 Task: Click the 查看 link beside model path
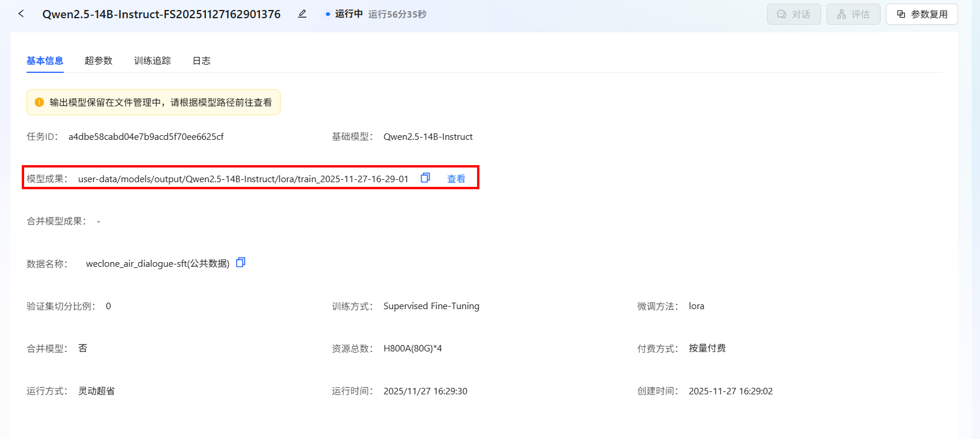[x=456, y=179]
